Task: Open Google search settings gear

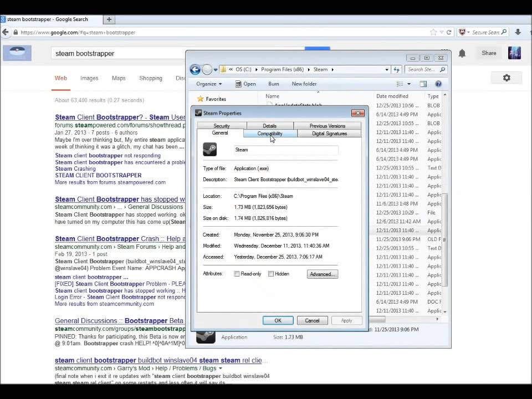Action: pos(507,78)
